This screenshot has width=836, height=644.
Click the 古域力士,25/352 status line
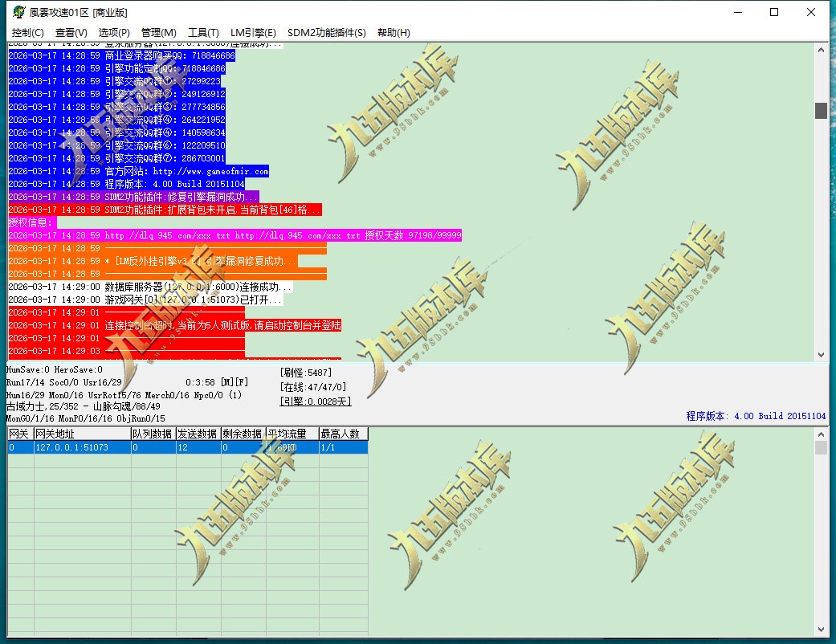point(84,406)
